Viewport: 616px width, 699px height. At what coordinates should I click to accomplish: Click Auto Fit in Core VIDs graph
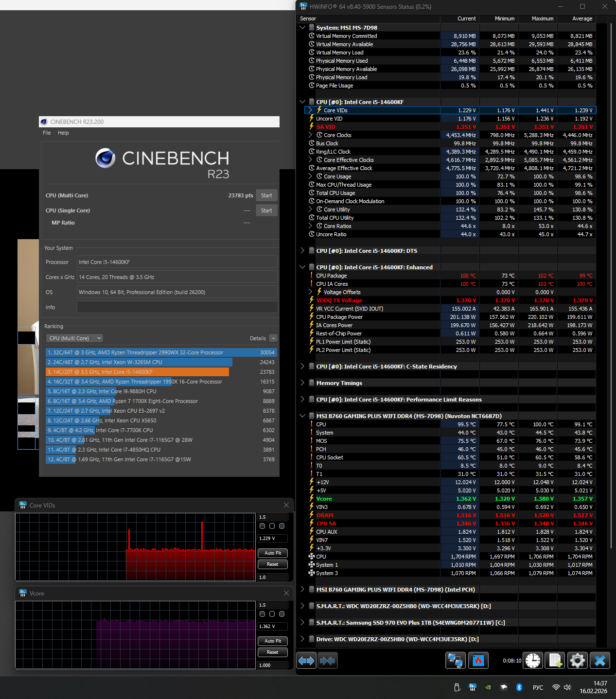click(273, 553)
